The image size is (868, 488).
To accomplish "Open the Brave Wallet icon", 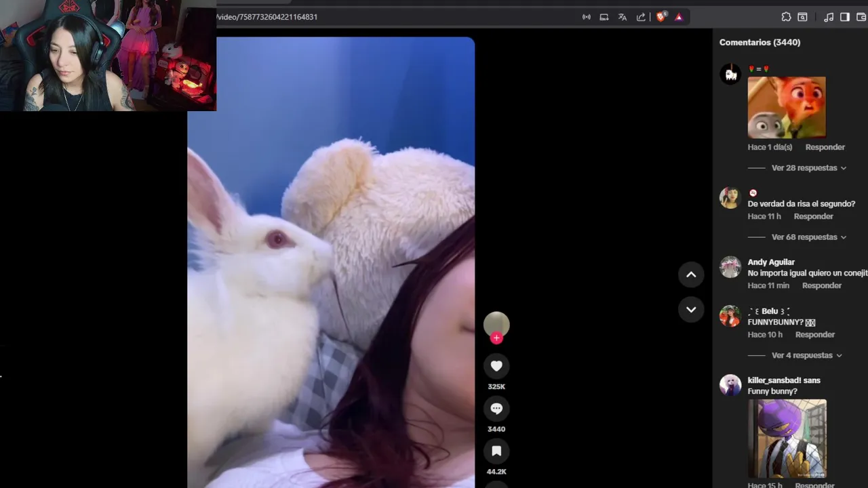I will pos(862,17).
